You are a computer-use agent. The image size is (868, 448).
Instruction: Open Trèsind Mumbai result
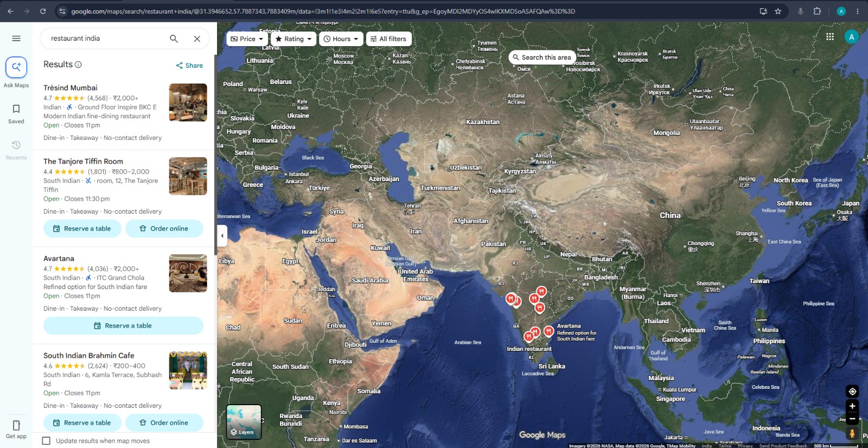click(x=71, y=88)
